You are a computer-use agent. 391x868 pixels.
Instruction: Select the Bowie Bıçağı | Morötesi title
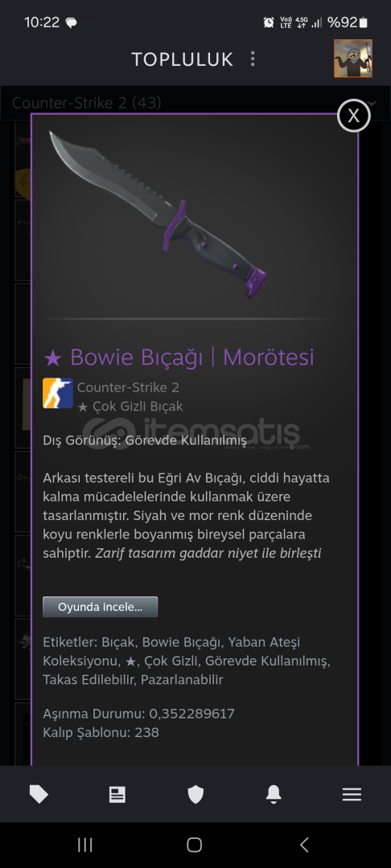pyautogui.click(x=179, y=357)
